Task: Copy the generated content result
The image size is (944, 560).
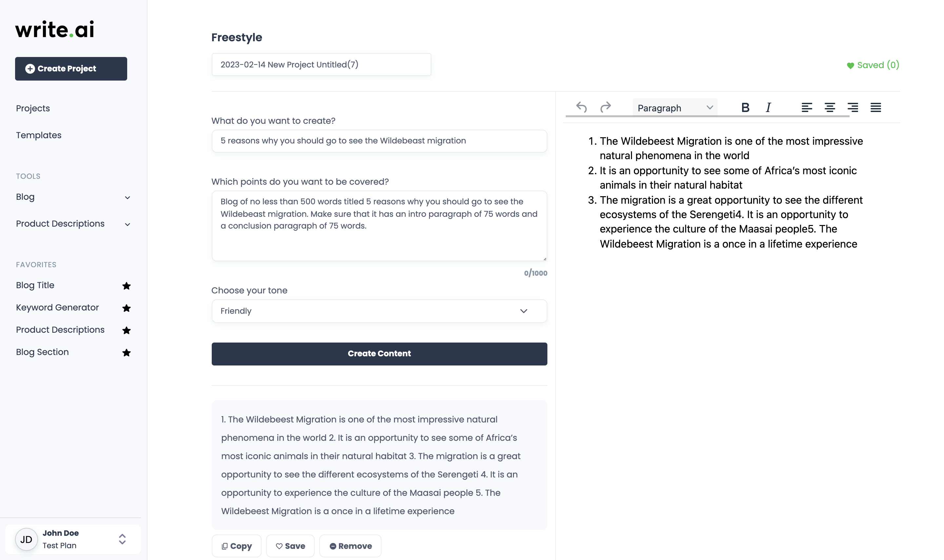Action: point(236,546)
